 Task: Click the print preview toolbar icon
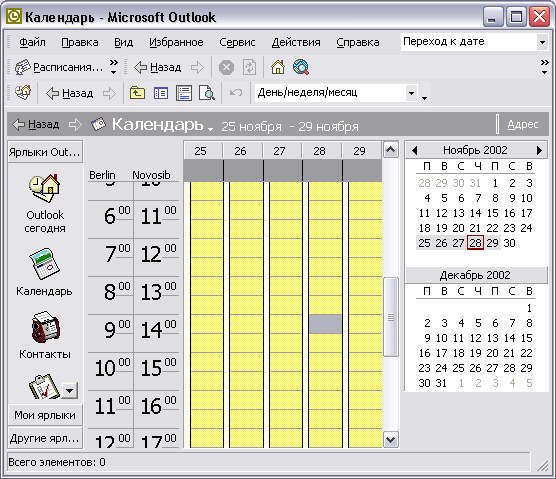pos(207,93)
